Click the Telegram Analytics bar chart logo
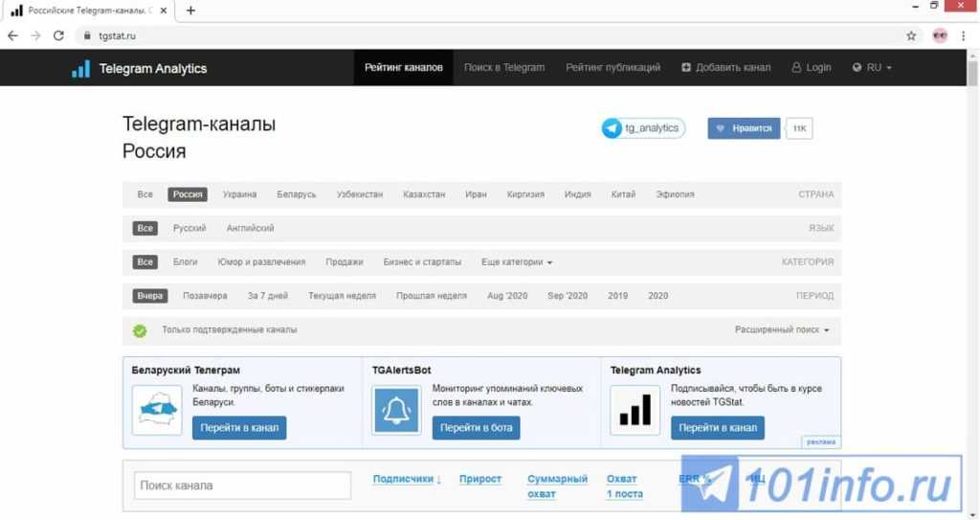Image resolution: width=980 pixels, height=520 pixels. pos(81,69)
